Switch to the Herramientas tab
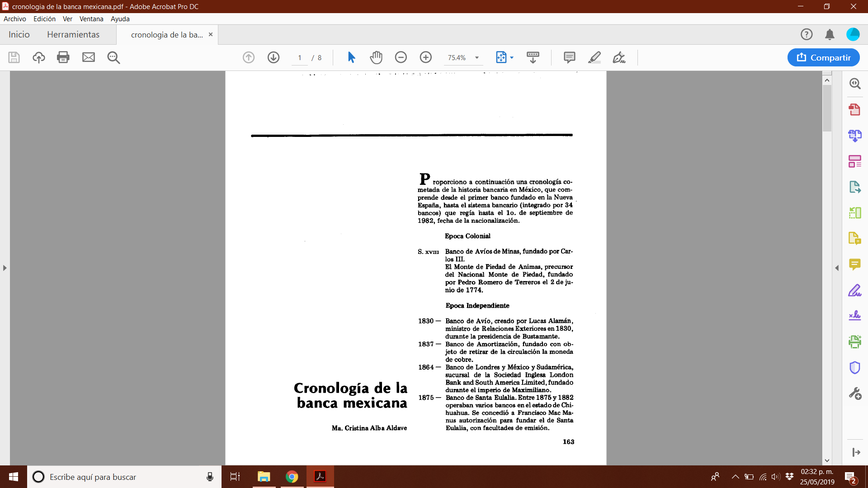The width and height of the screenshot is (868, 488). coord(73,35)
